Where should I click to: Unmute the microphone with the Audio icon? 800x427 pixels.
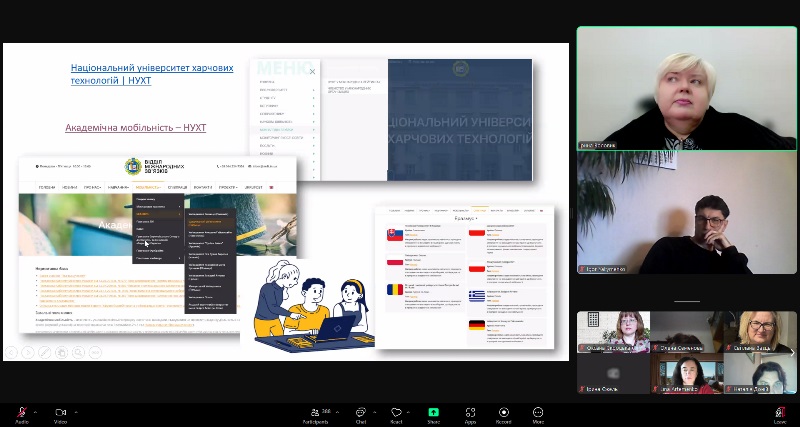22,413
